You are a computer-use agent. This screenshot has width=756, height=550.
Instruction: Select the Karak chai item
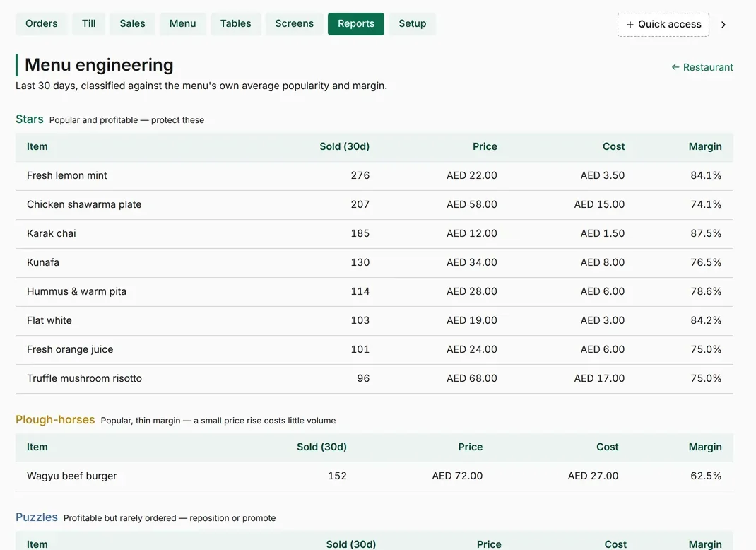click(x=52, y=233)
